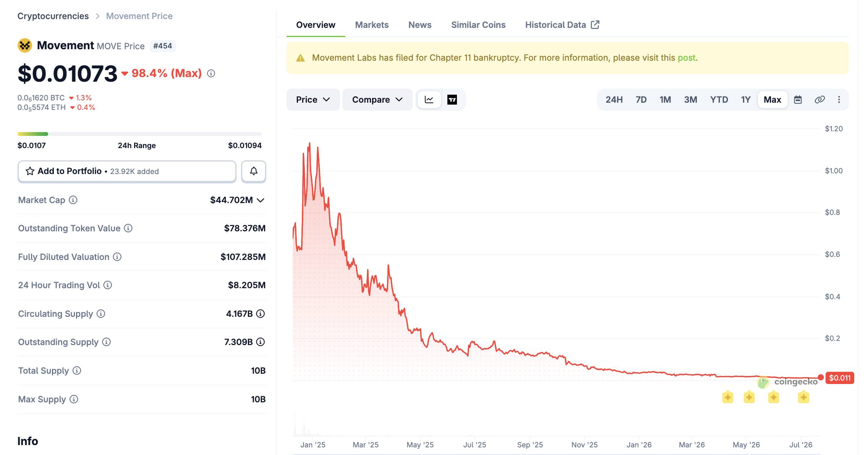Open the Total Supply info icon
868x455 pixels.
click(77, 371)
